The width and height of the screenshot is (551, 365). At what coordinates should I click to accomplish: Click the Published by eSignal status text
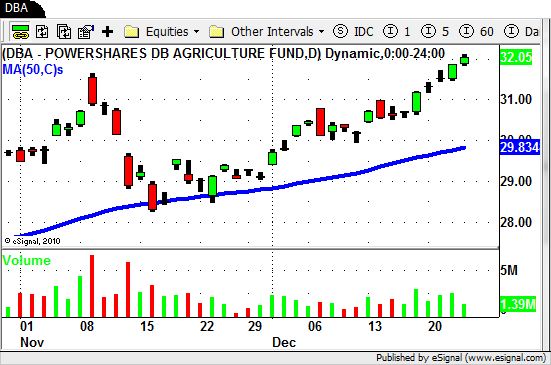point(461,358)
